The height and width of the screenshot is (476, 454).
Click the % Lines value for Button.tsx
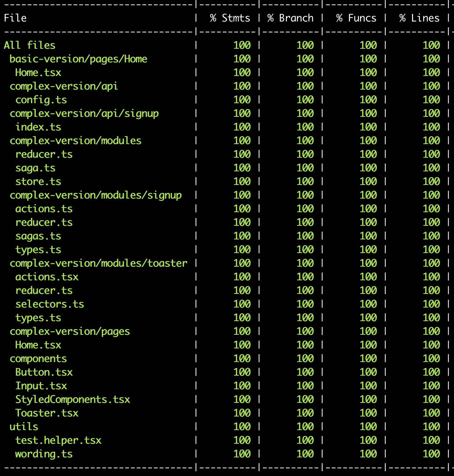[x=431, y=372]
